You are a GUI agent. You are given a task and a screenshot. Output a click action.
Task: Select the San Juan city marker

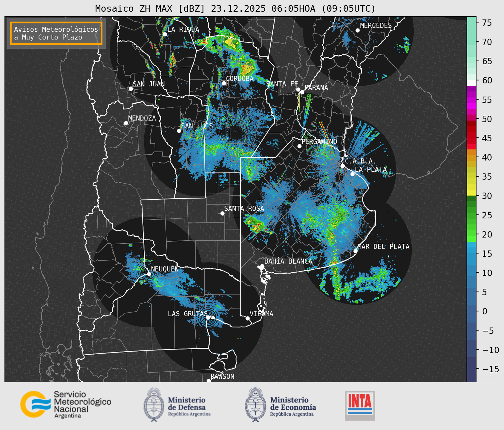pyautogui.click(x=131, y=89)
